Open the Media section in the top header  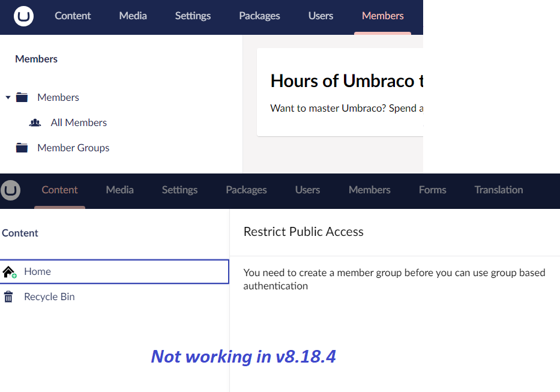(x=133, y=16)
